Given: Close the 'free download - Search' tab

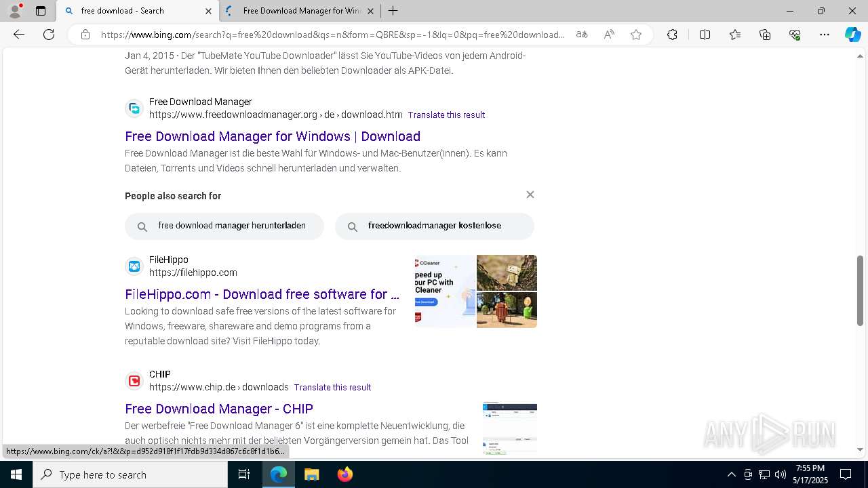Looking at the screenshot, I should point(208,11).
